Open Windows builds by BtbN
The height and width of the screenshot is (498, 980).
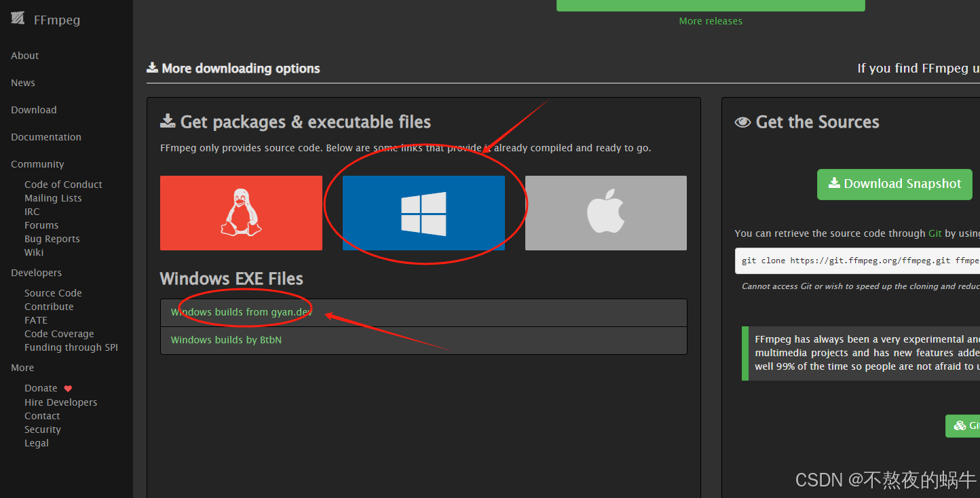tap(226, 340)
